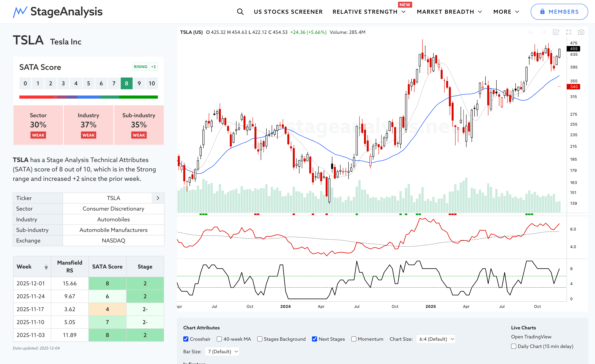Click the add chart comparison icon

556,32
